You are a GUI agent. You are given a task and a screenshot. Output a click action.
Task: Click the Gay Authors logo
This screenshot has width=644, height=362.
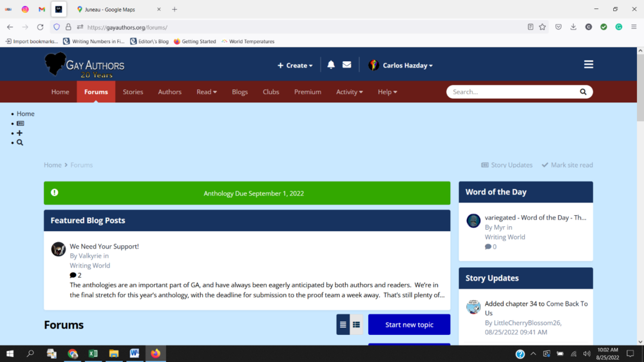point(84,65)
